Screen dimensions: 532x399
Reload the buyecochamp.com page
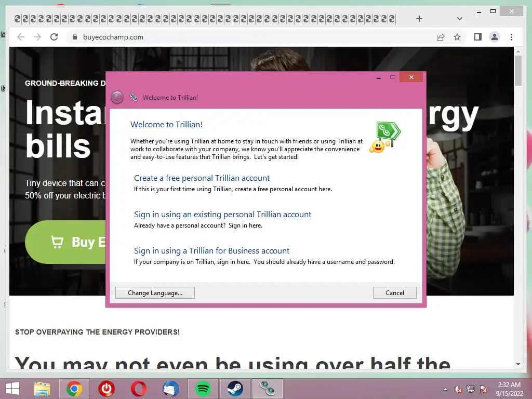(x=54, y=37)
